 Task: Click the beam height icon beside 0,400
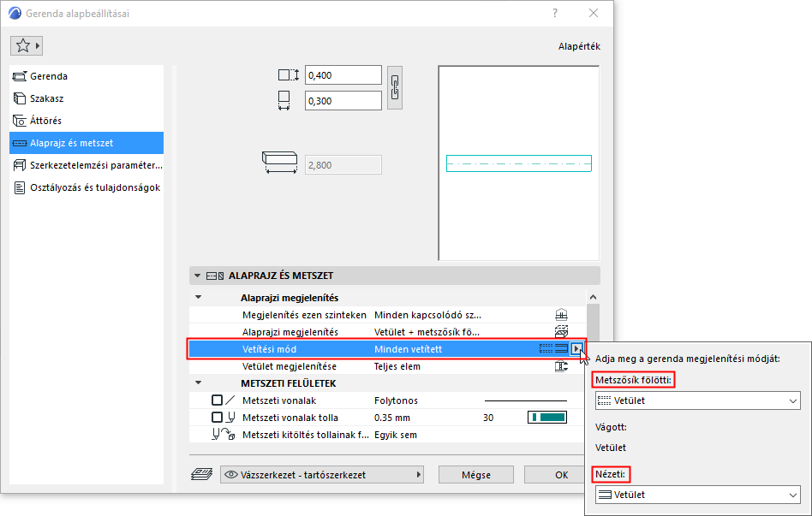click(x=289, y=75)
